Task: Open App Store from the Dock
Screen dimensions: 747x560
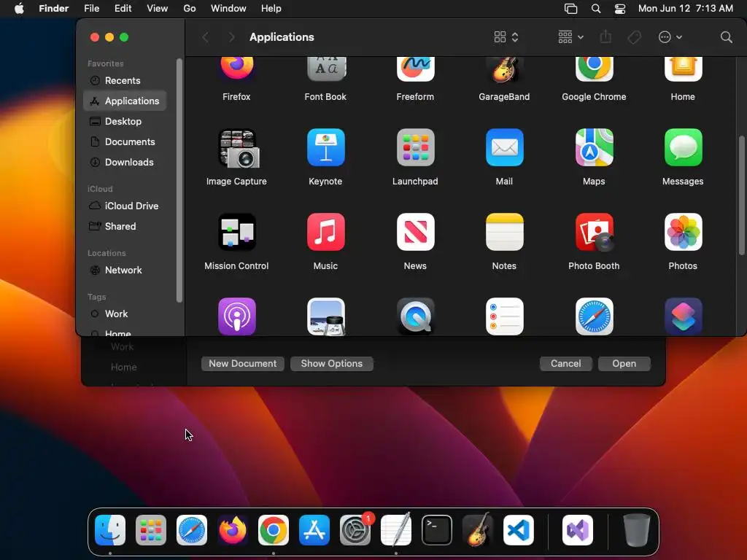Action: (314, 530)
